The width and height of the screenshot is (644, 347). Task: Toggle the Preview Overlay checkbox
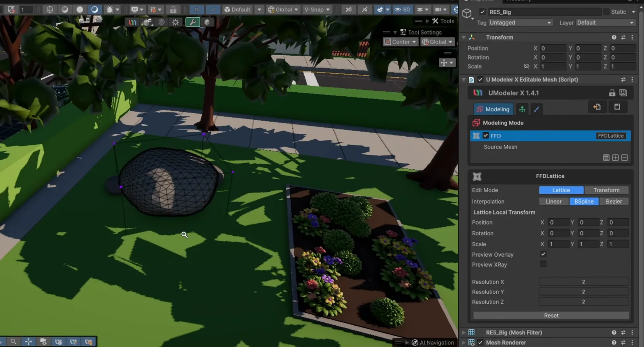(x=543, y=254)
